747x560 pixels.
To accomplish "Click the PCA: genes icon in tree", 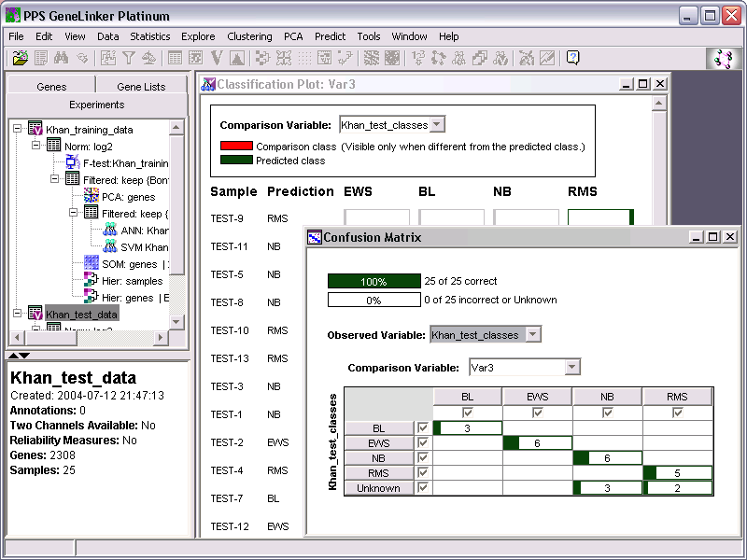I will [x=91, y=195].
